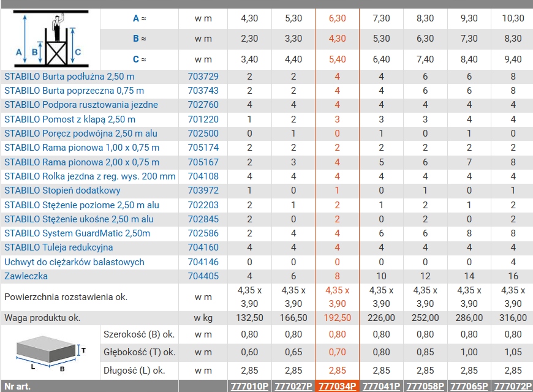
Task: Click part number 705167
Action: [x=203, y=162]
